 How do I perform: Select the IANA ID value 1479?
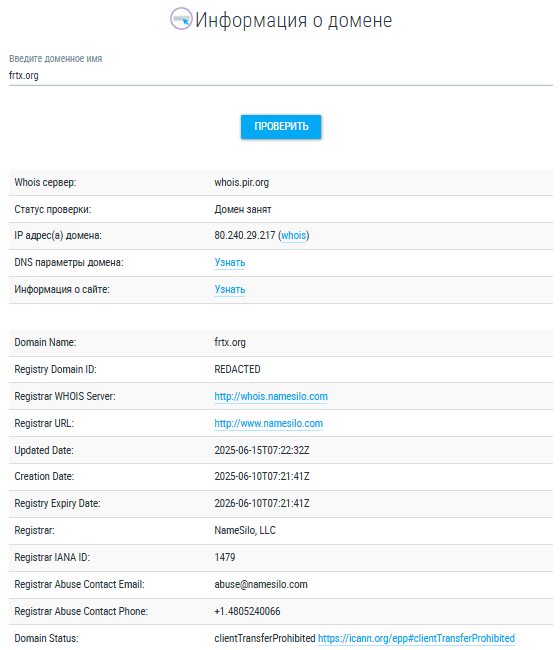point(225,557)
